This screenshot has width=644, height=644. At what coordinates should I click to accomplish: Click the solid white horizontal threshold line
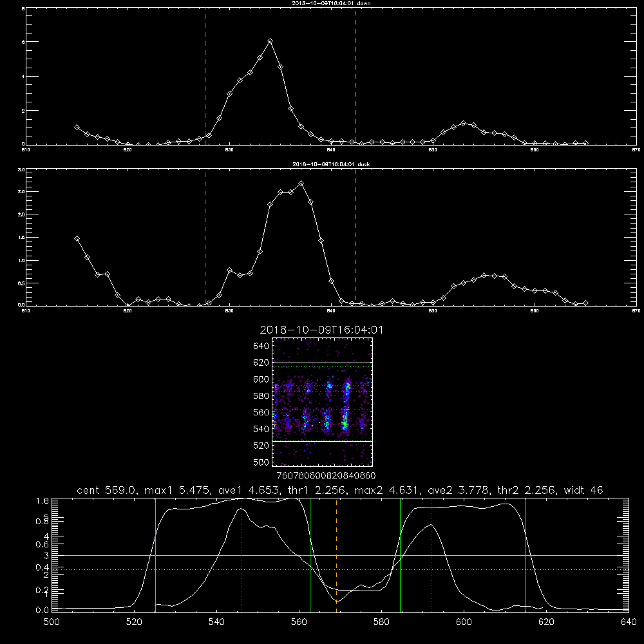(x=340, y=555)
